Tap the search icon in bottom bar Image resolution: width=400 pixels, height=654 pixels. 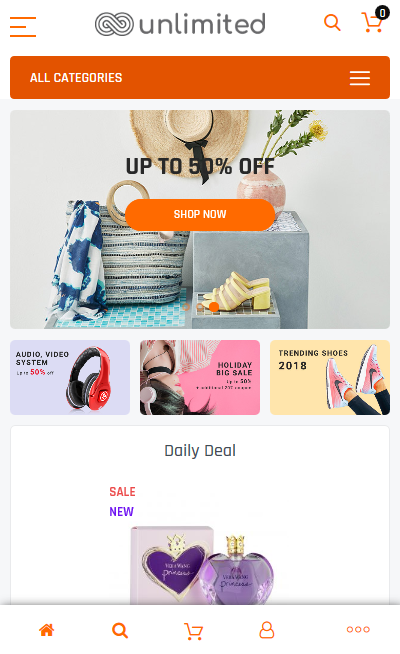(x=120, y=630)
